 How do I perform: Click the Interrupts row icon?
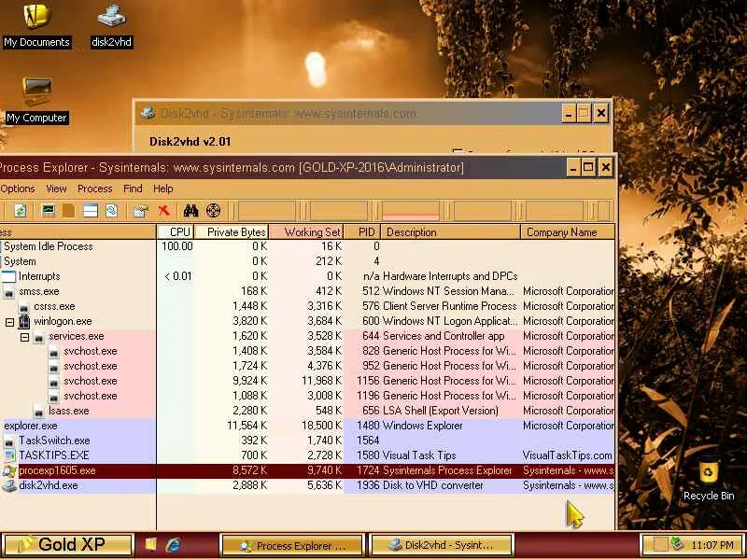[x=8, y=276]
